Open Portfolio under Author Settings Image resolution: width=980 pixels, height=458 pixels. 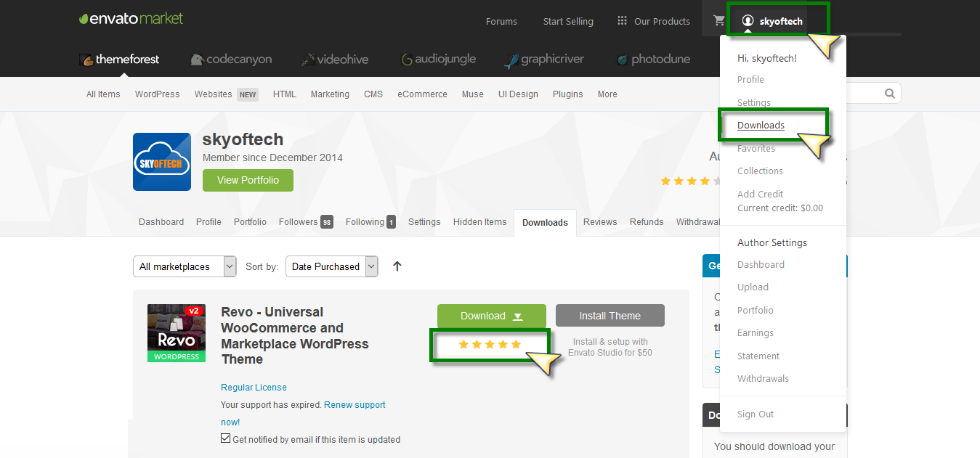click(x=755, y=311)
